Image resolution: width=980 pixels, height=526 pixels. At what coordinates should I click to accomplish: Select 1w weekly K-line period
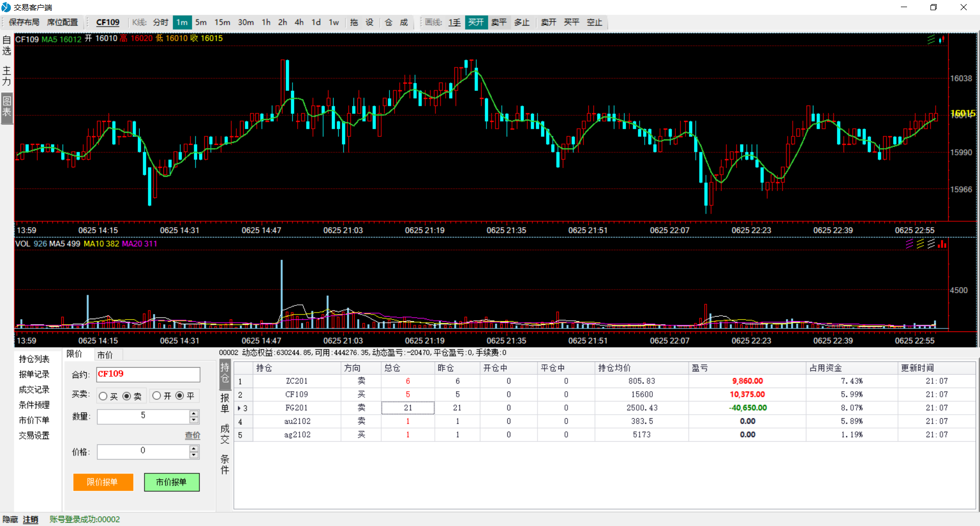(x=334, y=22)
